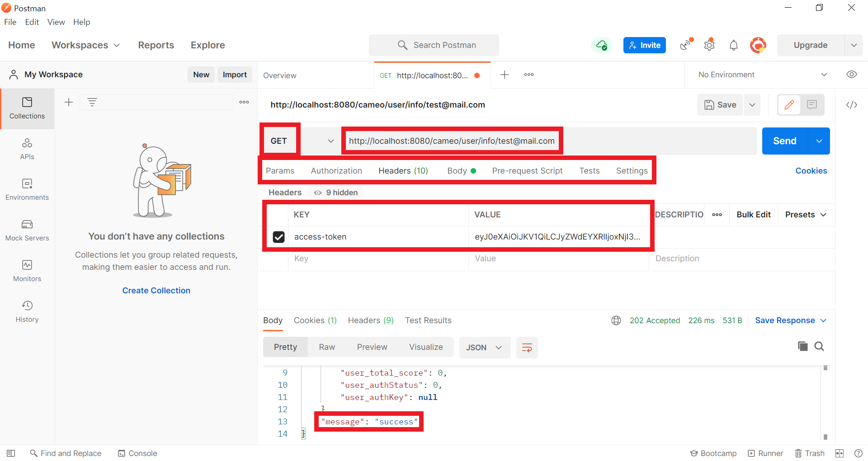868x461 pixels.
Task: Switch to the Authorization tab
Action: point(336,171)
